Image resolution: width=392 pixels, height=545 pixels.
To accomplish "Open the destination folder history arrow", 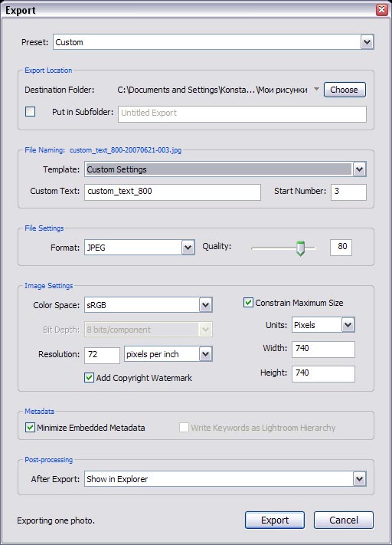I will coord(316,90).
